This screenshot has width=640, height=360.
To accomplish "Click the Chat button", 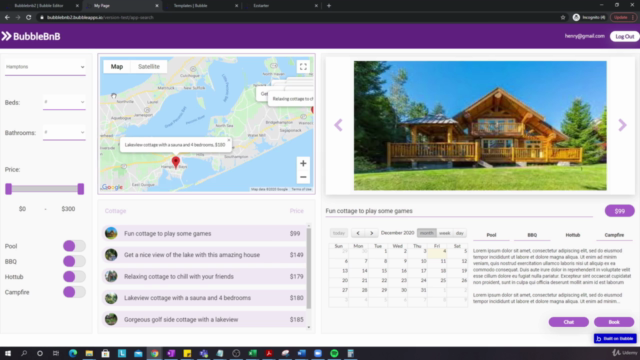I will pos(569,322).
